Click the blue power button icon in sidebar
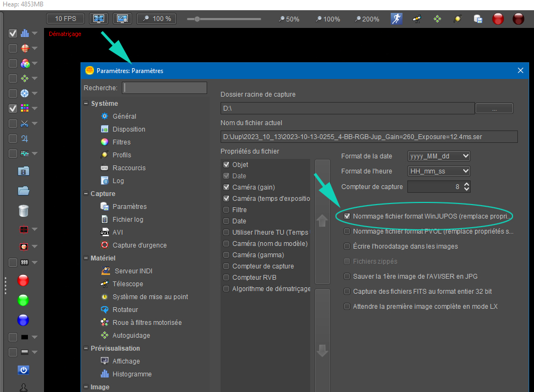 [24, 370]
